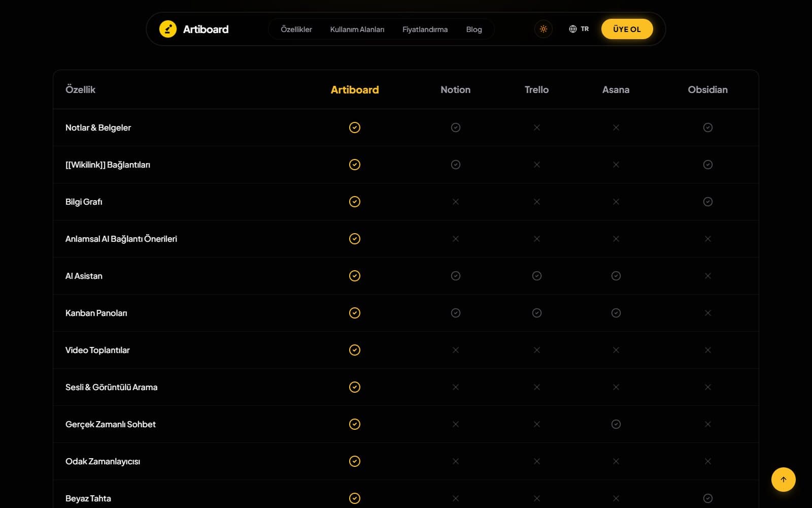Click Obsidian cross for Anlamsal AI Bağlantı Önerileri
The image size is (812, 508).
708,239
